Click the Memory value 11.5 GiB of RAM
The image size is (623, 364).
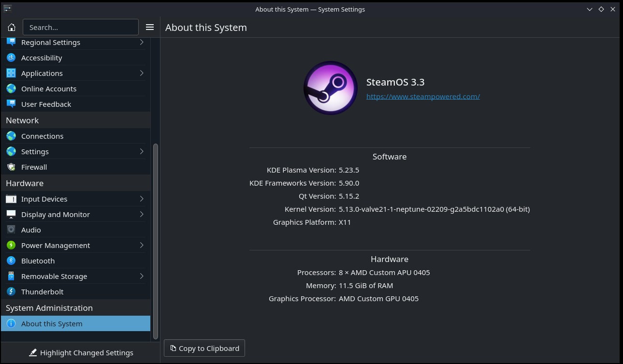point(366,286)
